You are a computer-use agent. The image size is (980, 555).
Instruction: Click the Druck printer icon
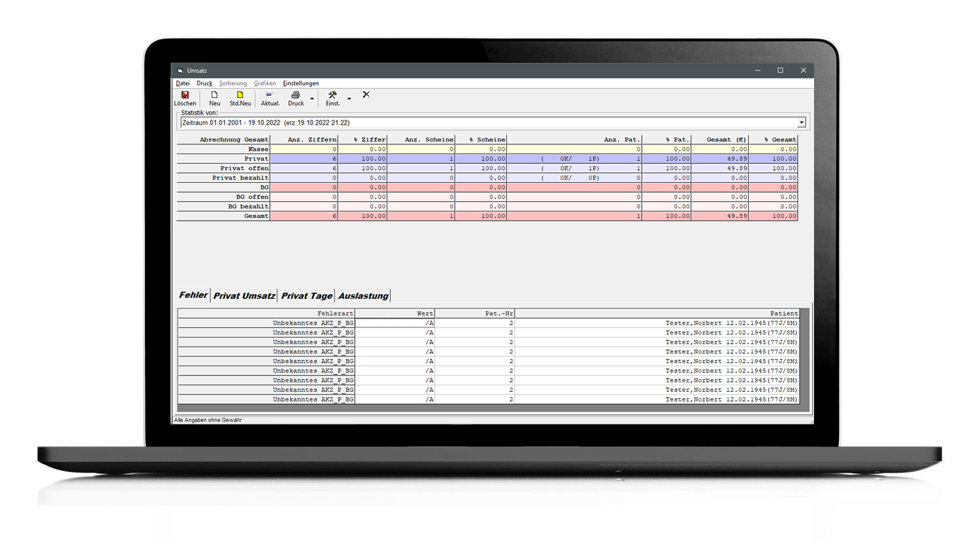[296, 96]
